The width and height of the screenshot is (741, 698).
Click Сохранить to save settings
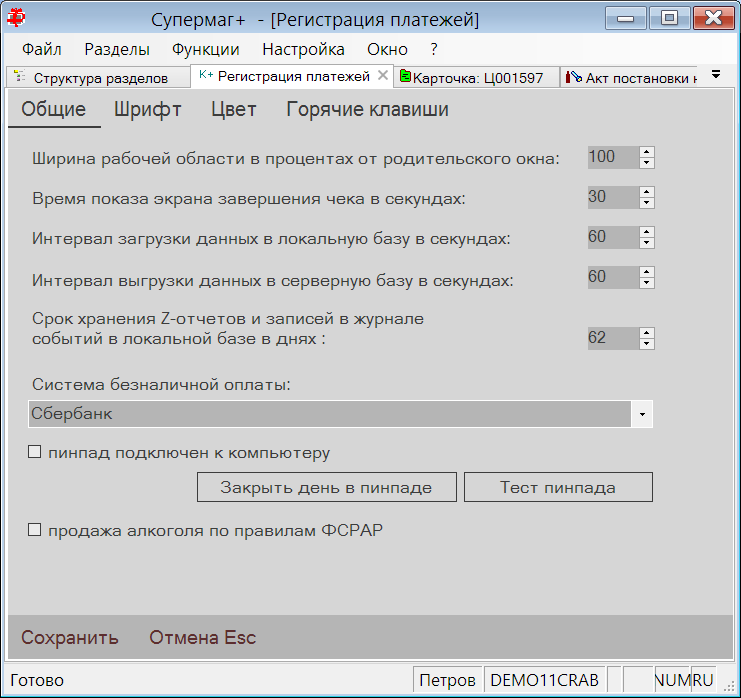click(x=69, y=638)
